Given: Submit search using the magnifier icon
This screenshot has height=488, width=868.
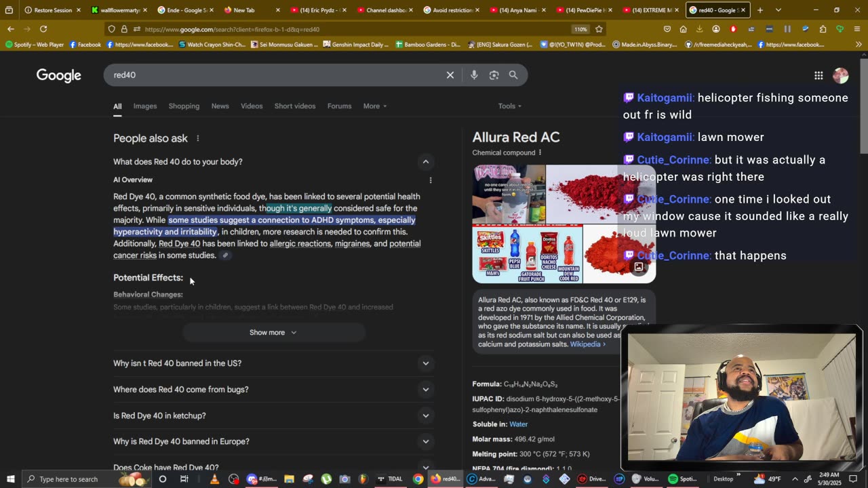Looking at the screenshot, I should (x=513, y=75).
